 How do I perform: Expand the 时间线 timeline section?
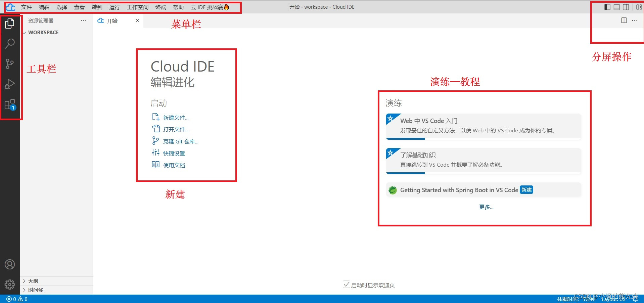click(56, 290)
